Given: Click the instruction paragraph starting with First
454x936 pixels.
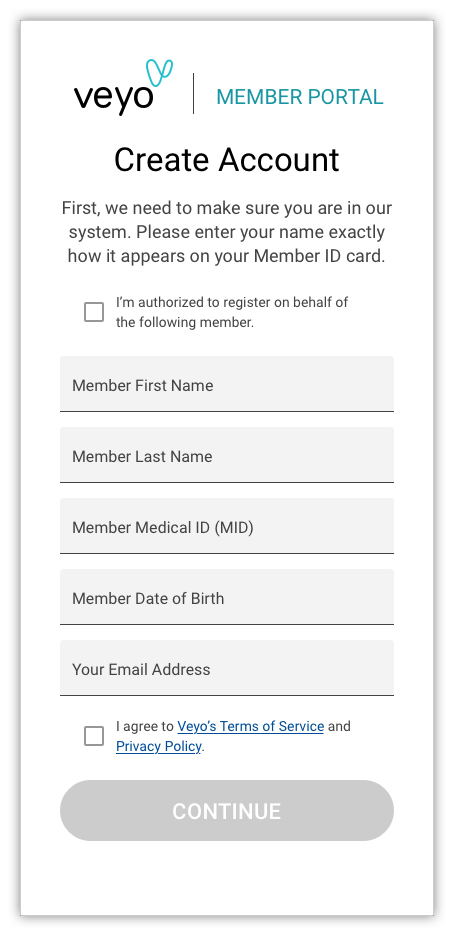Looking at the screenshot, I should point(227,232).
